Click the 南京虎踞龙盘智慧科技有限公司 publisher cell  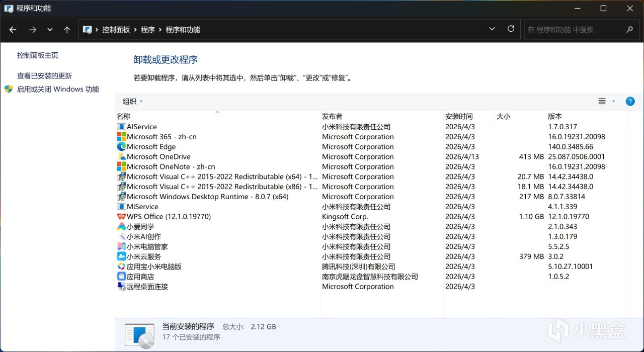coord(370,277)
